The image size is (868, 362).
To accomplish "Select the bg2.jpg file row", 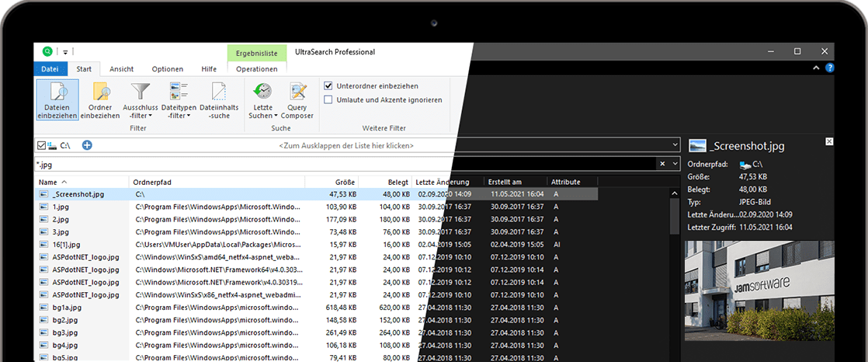I will pos(317,320).
